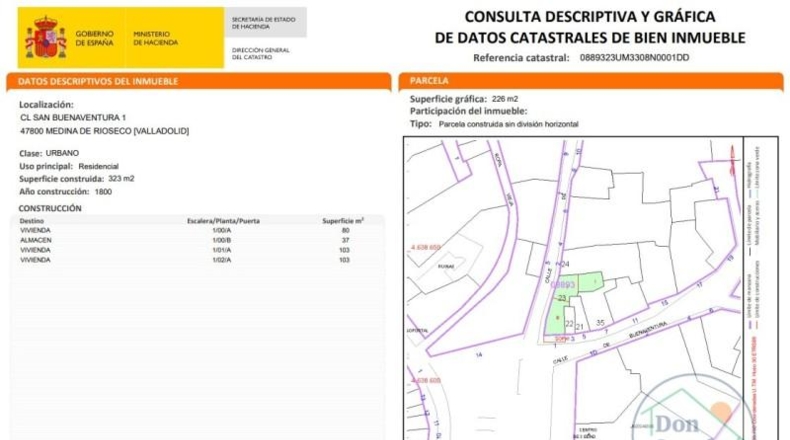Screen dimensions: 790x440
Task: Click the 'PARCELA' section header
Action: point(429,81)
